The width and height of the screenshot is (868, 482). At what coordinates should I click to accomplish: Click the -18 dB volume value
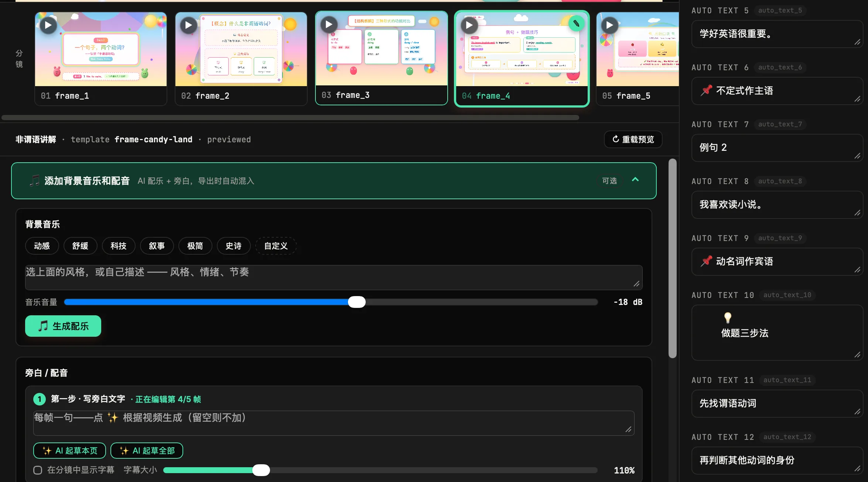(628, 302)
